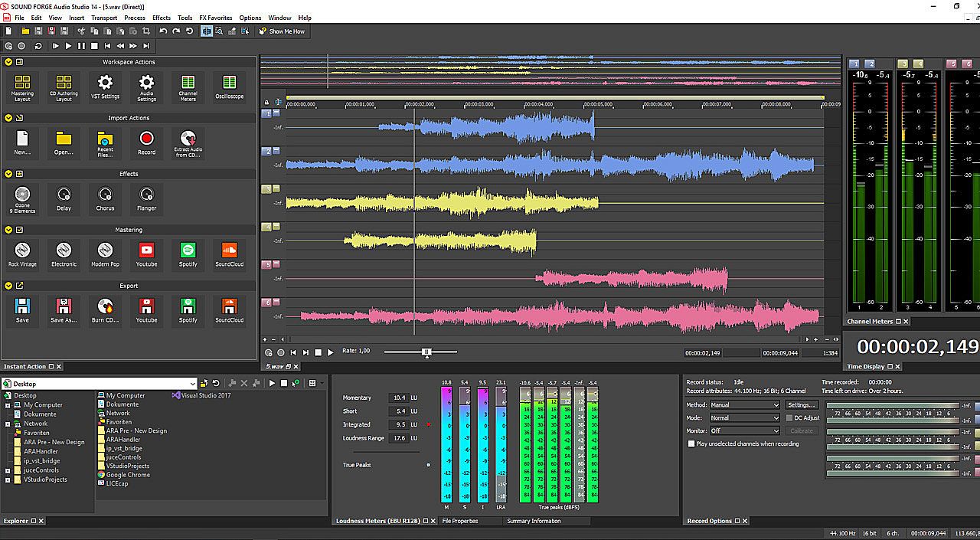
Task: Switch to the File Properties tab
Action: point(459,521)
